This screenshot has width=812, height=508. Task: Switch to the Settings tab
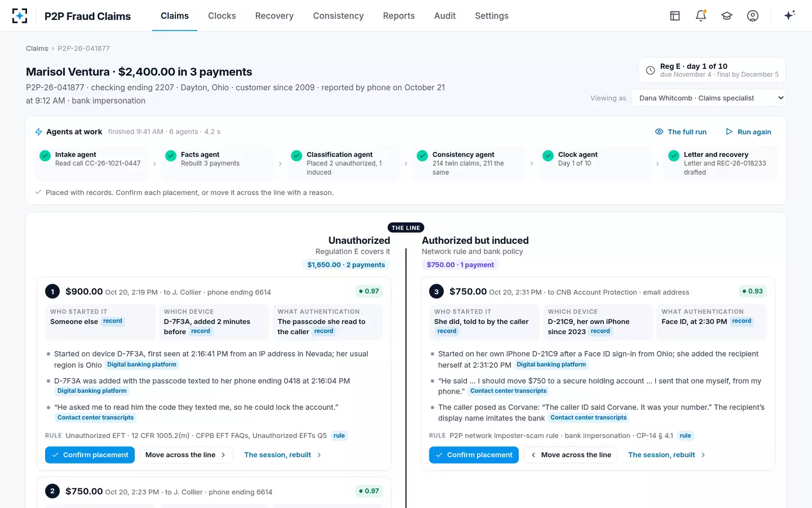[x=492, y=16]
